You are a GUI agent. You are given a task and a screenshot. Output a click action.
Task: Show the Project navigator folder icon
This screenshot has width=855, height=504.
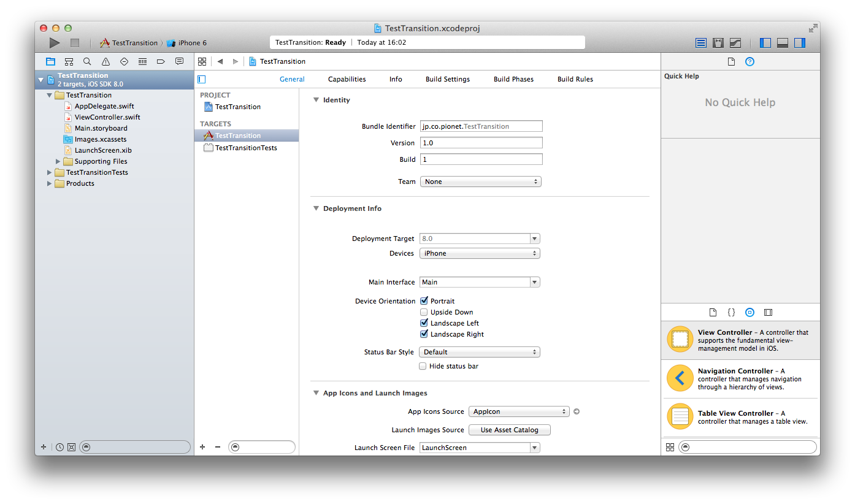coord(50,61)
